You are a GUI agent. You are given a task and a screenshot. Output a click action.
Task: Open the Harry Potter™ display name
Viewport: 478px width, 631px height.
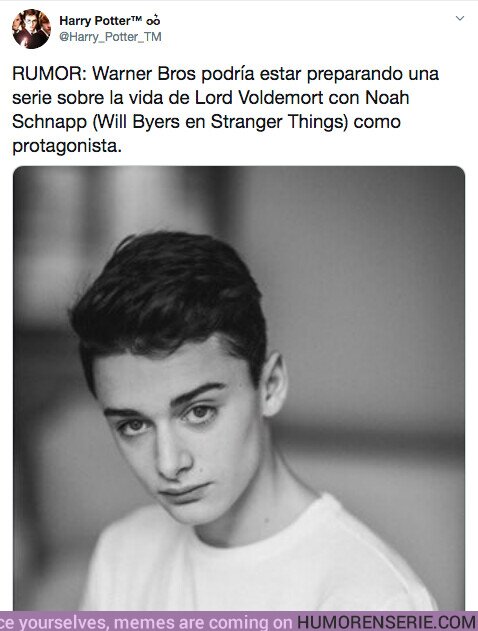coord(110,21)
